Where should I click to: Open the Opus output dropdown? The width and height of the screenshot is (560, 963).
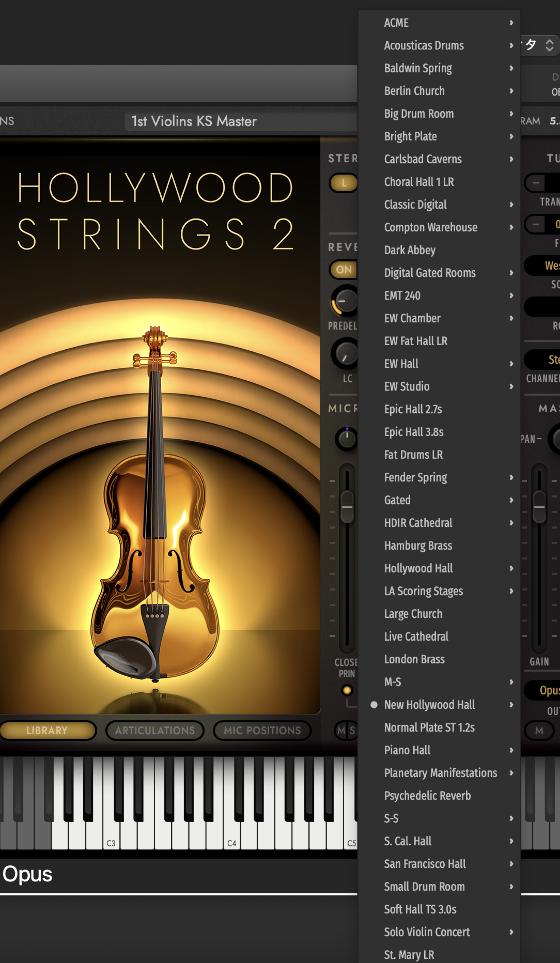tap(542, 691)
